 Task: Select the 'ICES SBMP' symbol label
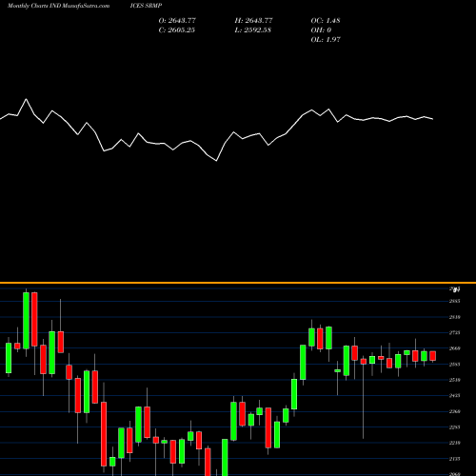point(146,6)
